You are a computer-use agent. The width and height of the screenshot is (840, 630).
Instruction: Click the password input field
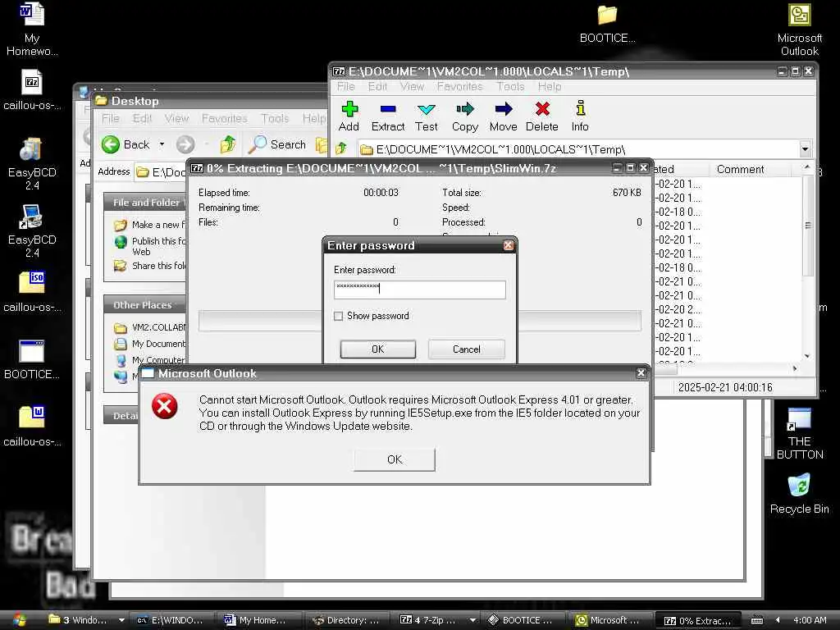(419, 290)
